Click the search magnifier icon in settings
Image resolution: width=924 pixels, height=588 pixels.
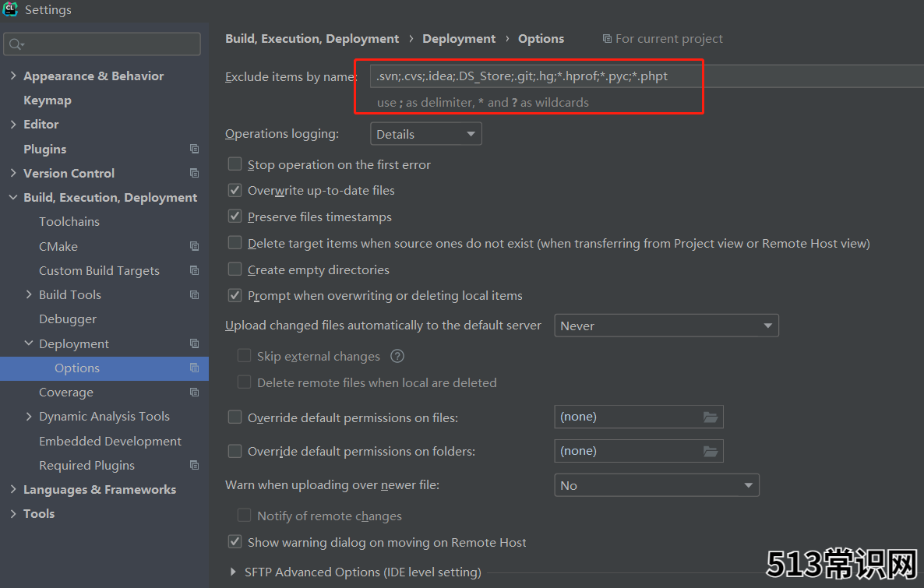(16, 44)
